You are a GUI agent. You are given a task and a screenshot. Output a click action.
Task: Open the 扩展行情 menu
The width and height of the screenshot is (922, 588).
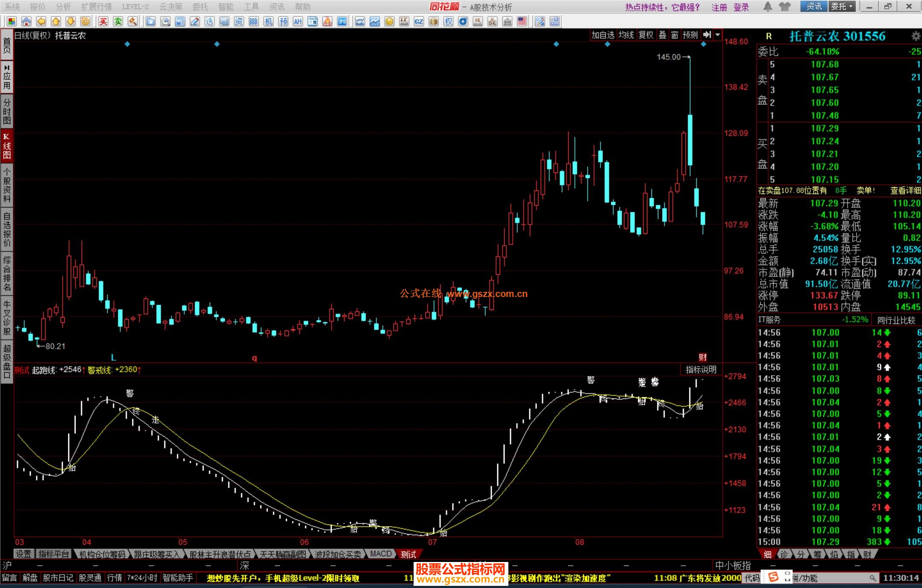tap(96, 6)
